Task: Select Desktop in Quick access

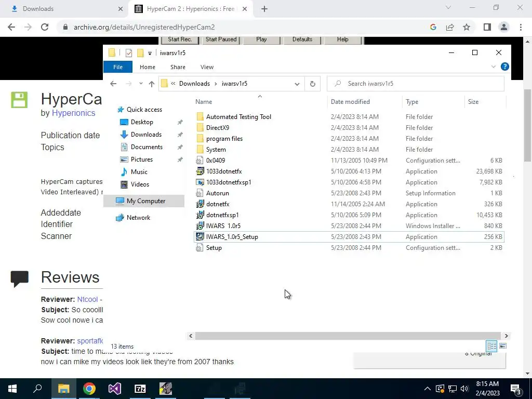Action: point(142,122)
